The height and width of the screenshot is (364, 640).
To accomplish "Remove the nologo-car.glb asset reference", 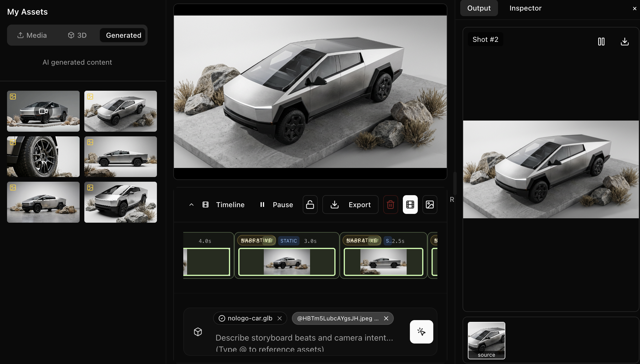I will (279, 318).
